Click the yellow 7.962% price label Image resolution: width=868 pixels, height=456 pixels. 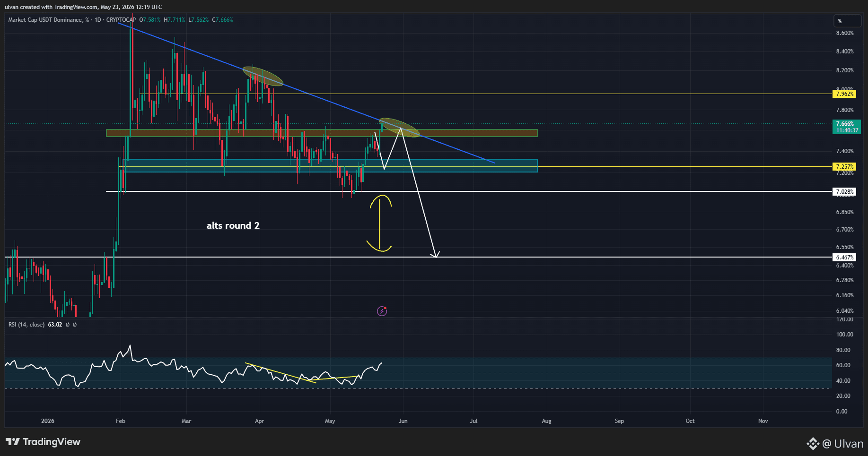tap(845, 94)
